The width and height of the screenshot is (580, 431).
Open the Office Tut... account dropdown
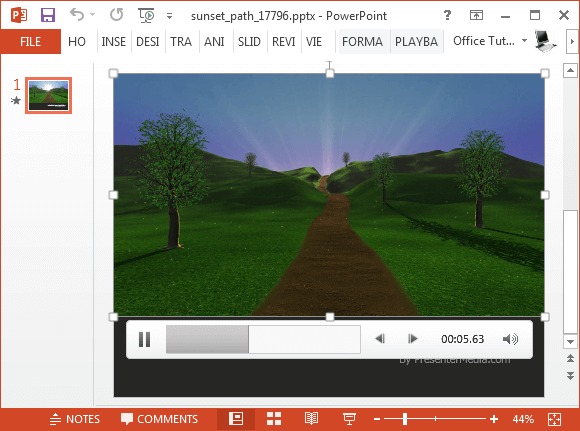coord(490,41)
